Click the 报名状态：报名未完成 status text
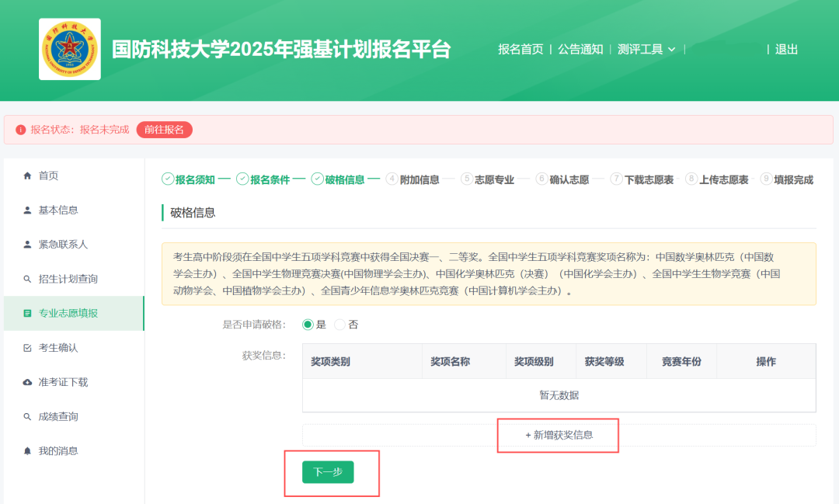This screenshot has height=504, width=839. 80,130
